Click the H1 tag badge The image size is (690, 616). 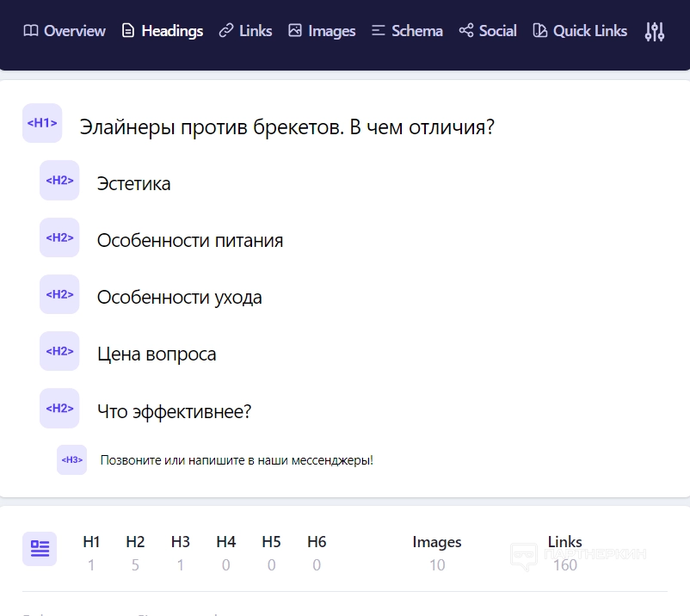click(x=42, y=123)
